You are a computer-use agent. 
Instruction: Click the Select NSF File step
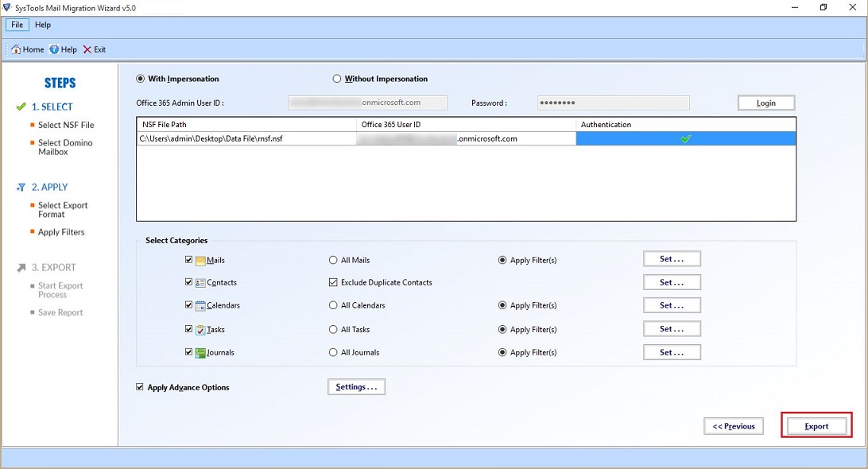click(66, 125)
